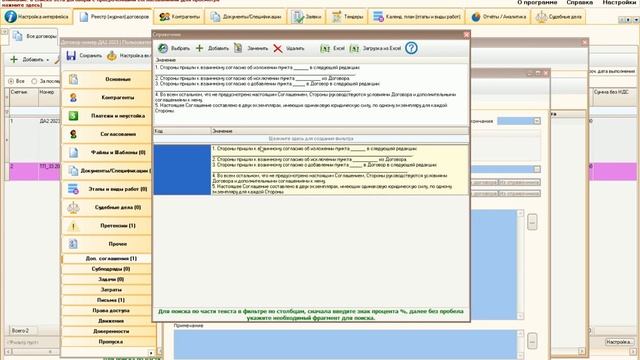Click the Контрагенты people icon in top tabs
The image size is (640, 360).
tap(164, 17)
